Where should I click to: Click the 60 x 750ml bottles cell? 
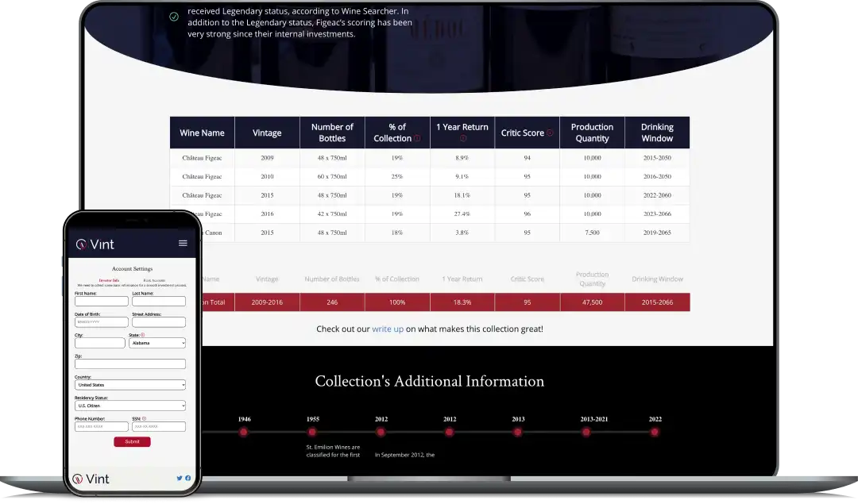pos(332,176)
